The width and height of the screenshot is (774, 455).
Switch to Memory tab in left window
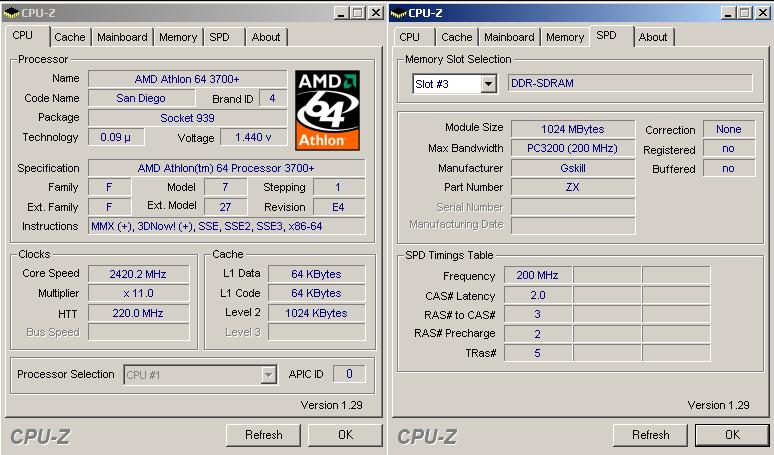(x=178, y=37)
